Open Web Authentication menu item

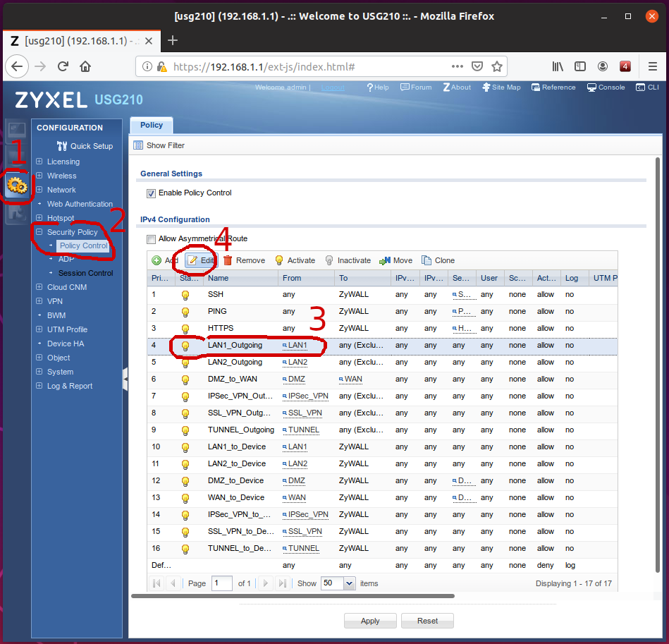[80, 204]
